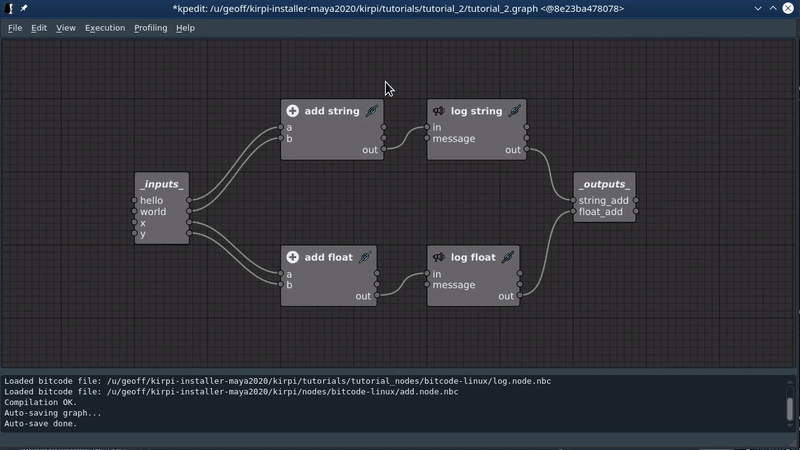Click the log panel vertical scrollbar

[789, 409]
